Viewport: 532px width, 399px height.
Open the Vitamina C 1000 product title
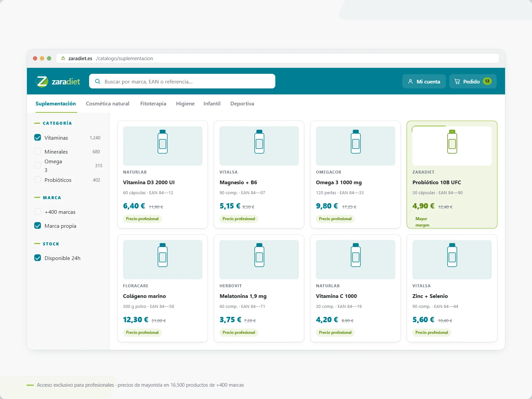pyautogui.click(x=336, y=296)
